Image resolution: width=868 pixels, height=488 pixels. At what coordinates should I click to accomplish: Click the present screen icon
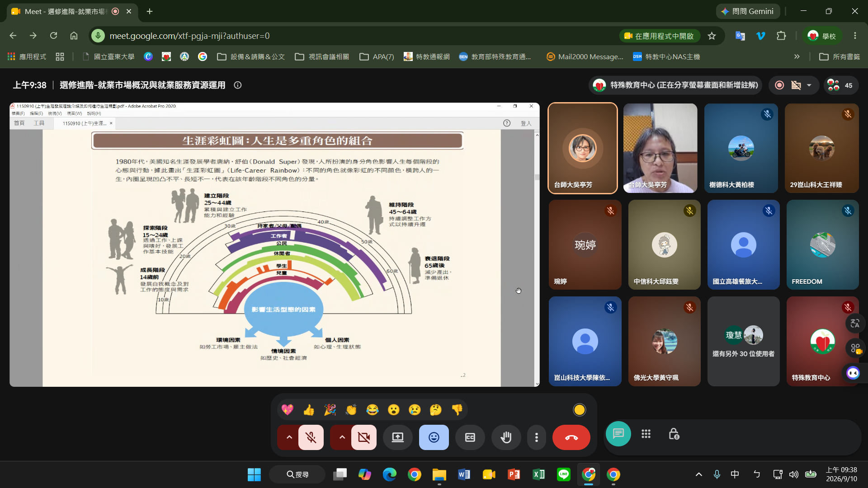(x=397, y=437)
